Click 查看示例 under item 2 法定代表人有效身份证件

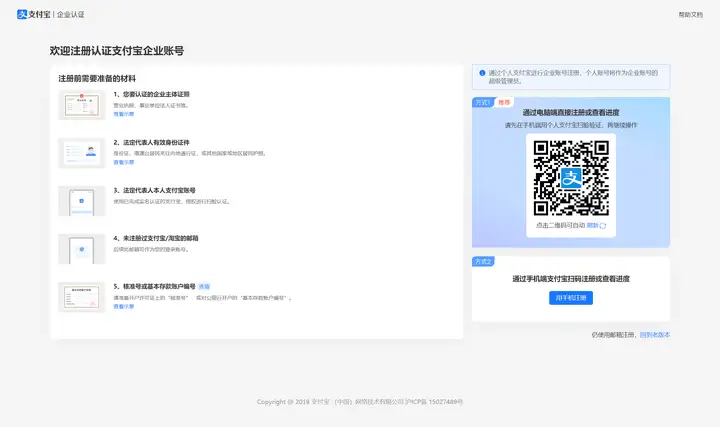[124, 162]
